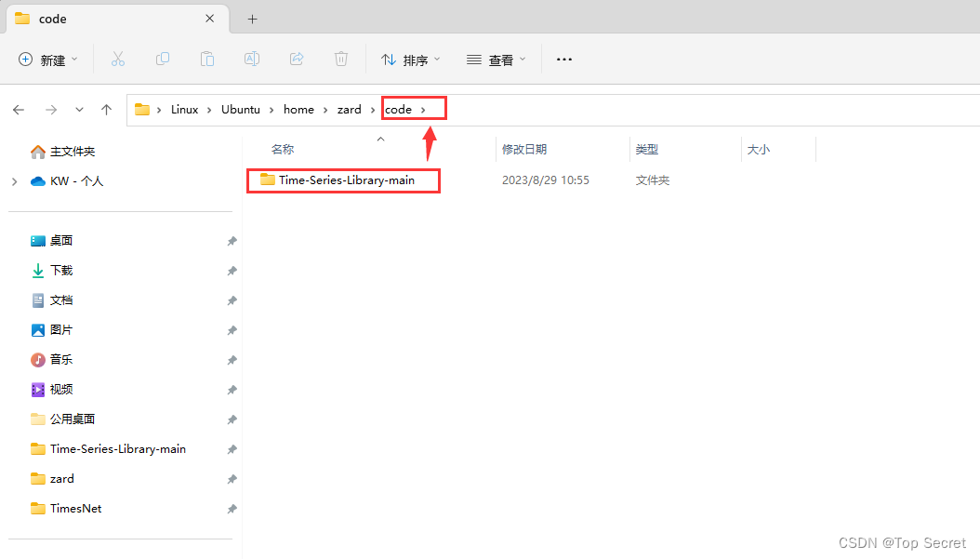Click the Share icon in toolbar
The image size is (980, 559).
(x=297, y=60)
